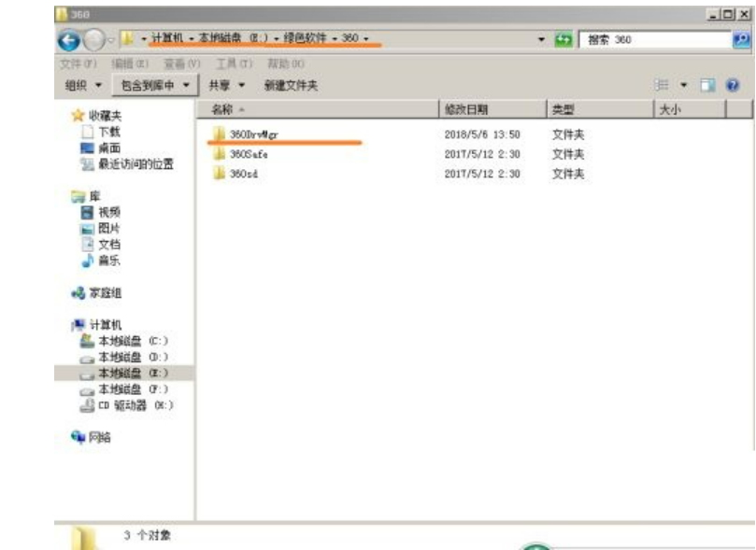Open the 文件(F) menu
The width and height of the screenshot is (756, 550).
click(x=78, y=63)
